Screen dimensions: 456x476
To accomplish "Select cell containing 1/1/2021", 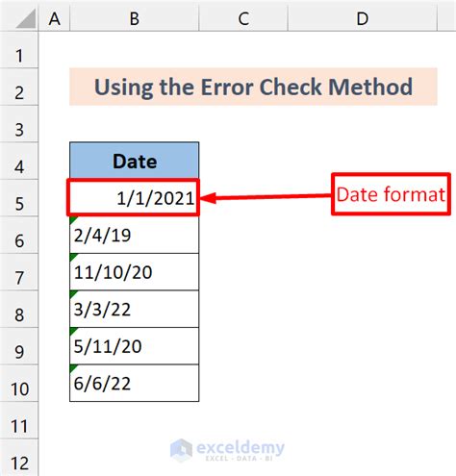I will point(134,197).
